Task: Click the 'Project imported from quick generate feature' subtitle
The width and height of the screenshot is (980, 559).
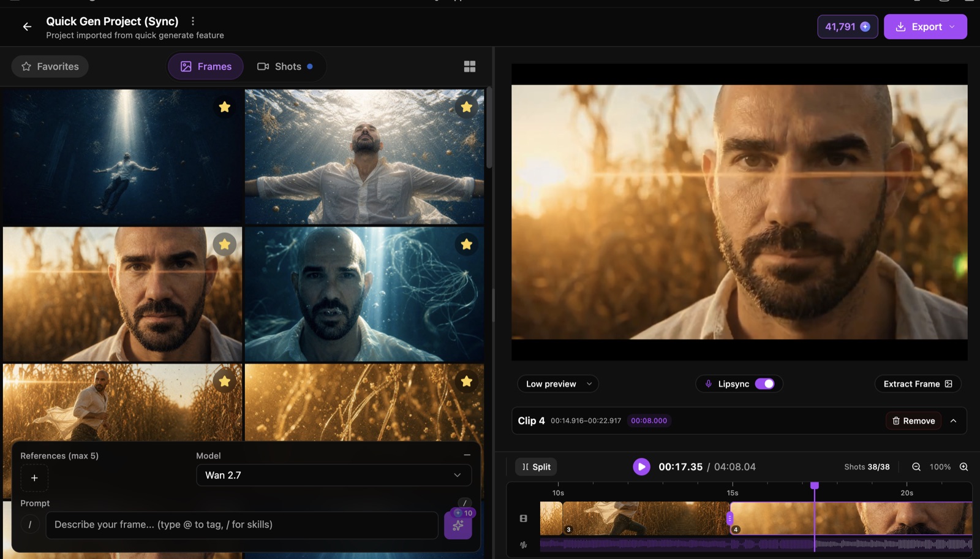Action: pos(135,36)
